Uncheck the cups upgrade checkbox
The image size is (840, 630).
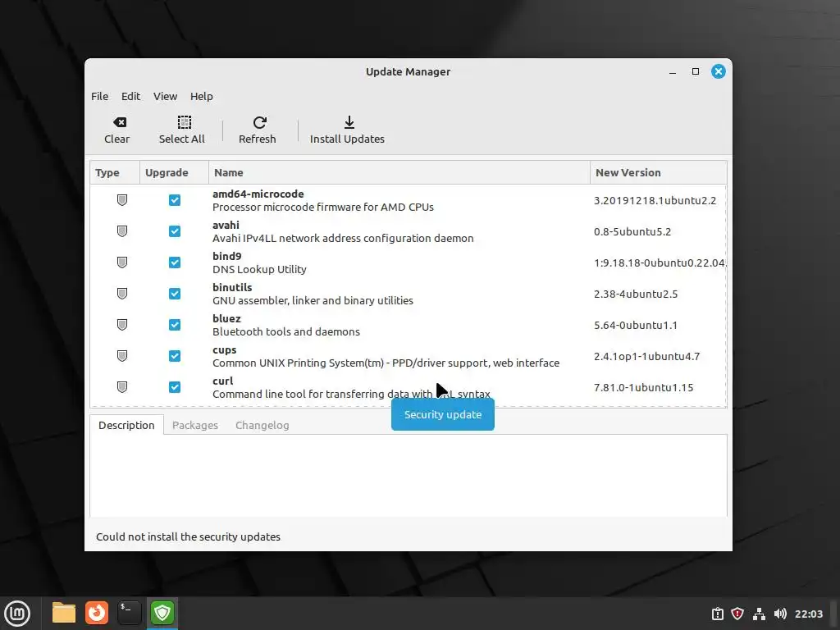175,356
